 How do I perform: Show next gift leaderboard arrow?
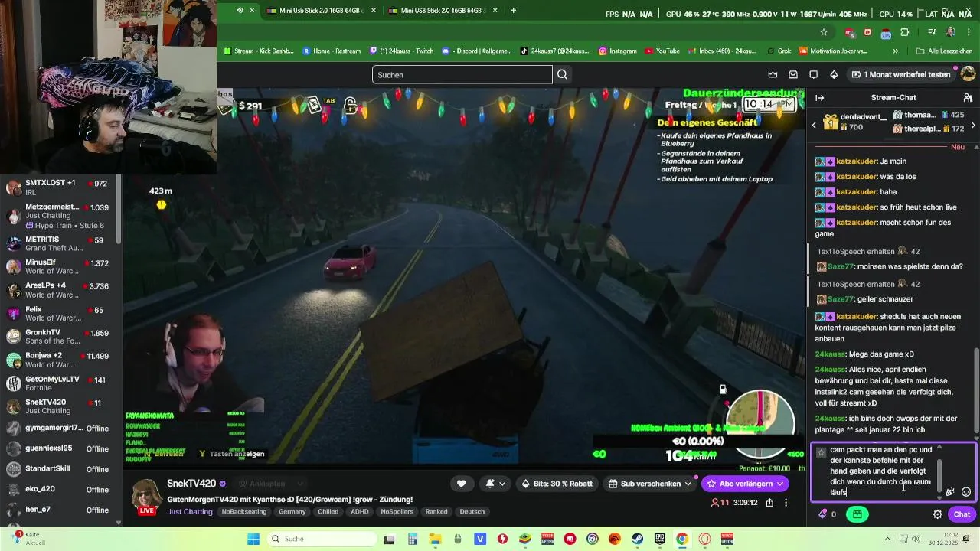point(973,125)
